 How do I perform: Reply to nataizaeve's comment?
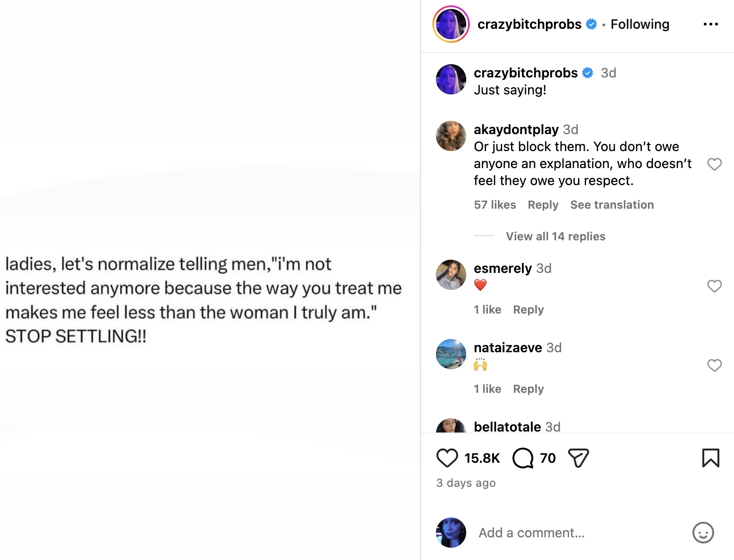(x=528, y=389)
